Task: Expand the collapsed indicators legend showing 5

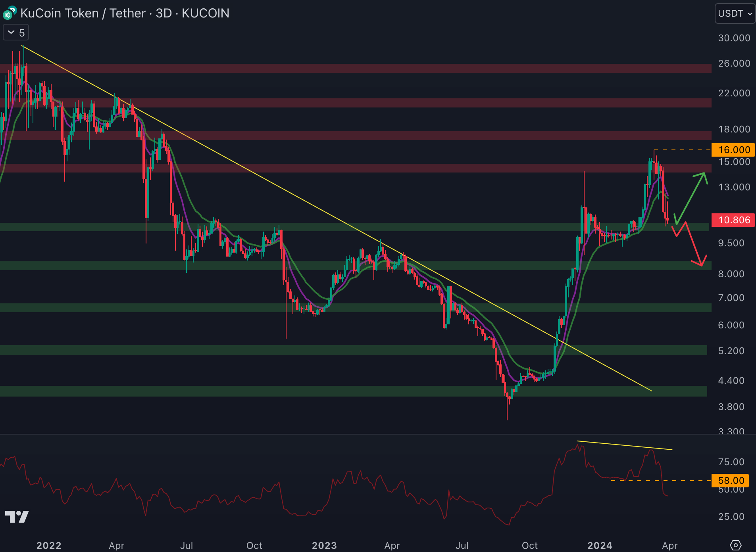Action: (16, 33)
